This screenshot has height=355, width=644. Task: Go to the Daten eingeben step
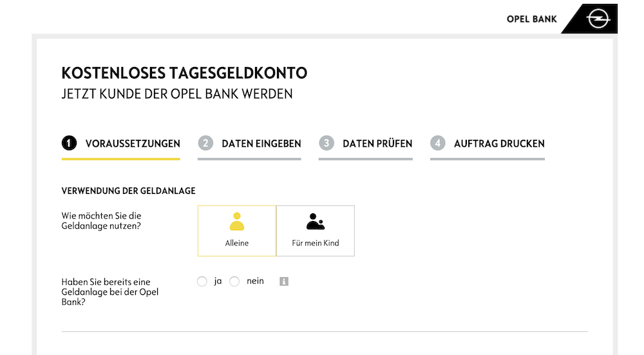click(x=249, y=147)
